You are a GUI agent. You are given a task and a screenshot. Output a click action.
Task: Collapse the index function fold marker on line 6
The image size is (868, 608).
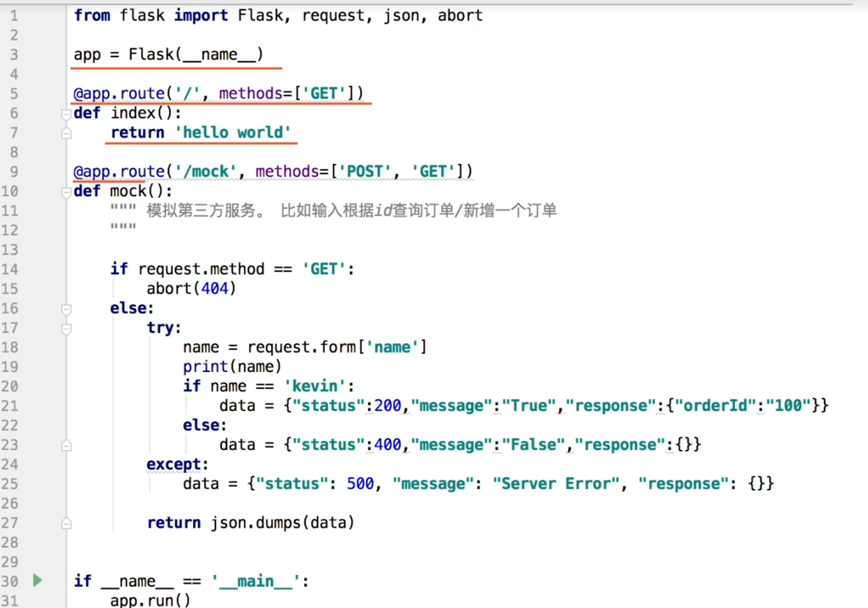point(66,115)
